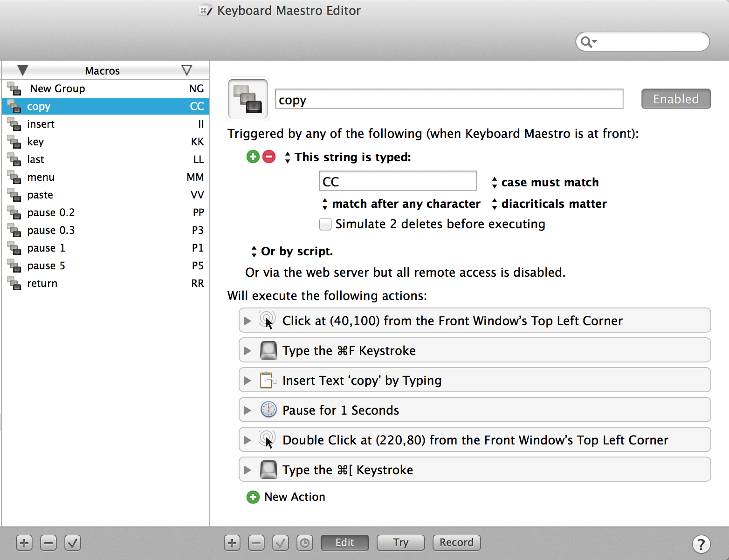Expand the Insert Text 'copy' action

(x=248, y=381)
